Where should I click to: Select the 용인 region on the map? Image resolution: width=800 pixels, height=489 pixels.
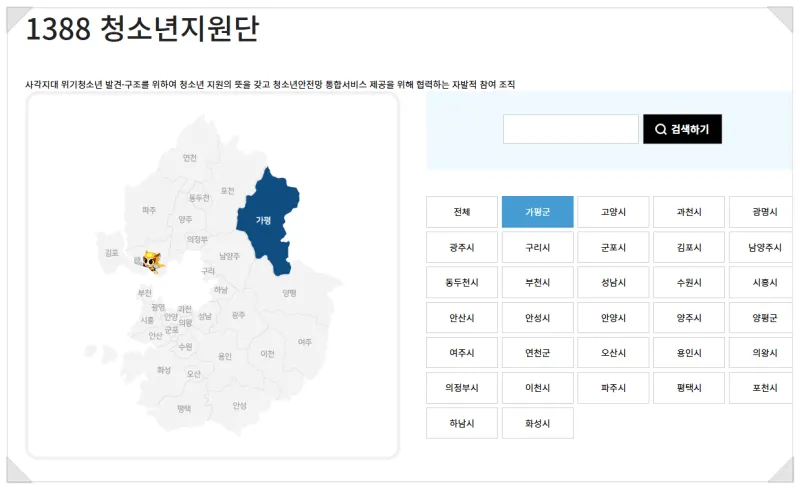(225, 356)
